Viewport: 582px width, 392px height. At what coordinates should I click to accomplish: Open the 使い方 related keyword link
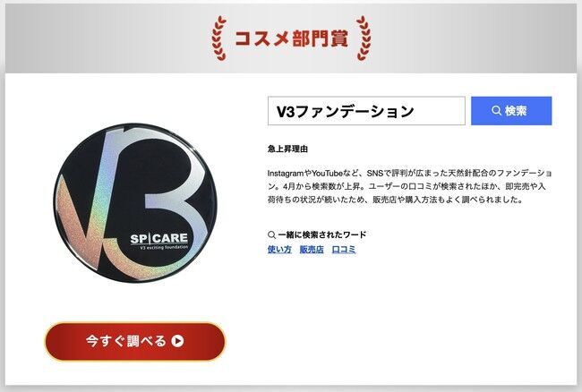click(279, 249)
